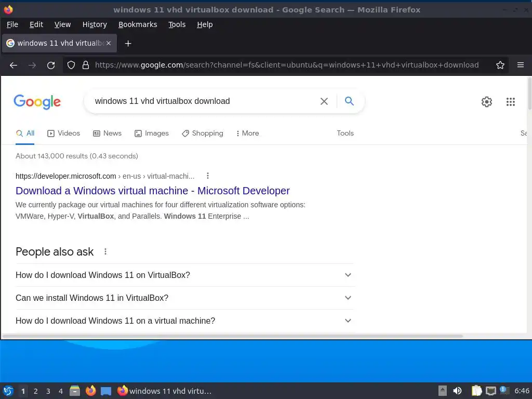Reload the current page

(x=51, y=65)
